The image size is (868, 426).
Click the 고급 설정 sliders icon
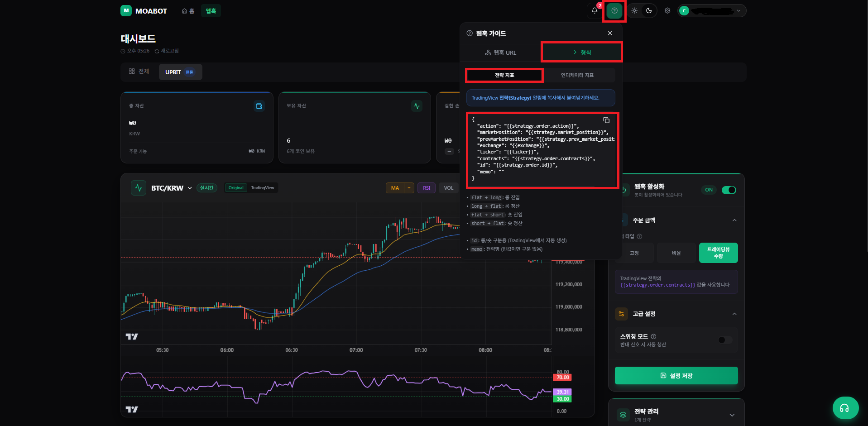(621, 314)
